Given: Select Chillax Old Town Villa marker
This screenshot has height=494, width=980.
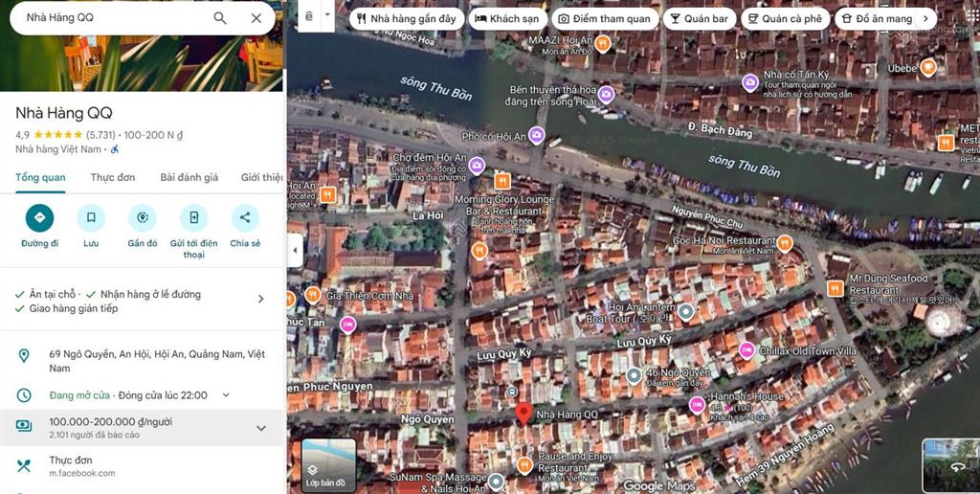Looking at the screenshot, I should pos(746,350).
